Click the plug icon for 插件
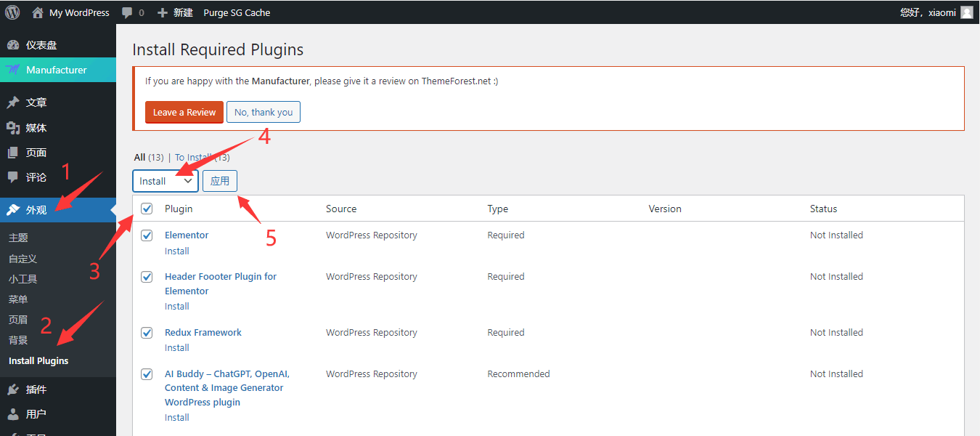 coord(13,390)
